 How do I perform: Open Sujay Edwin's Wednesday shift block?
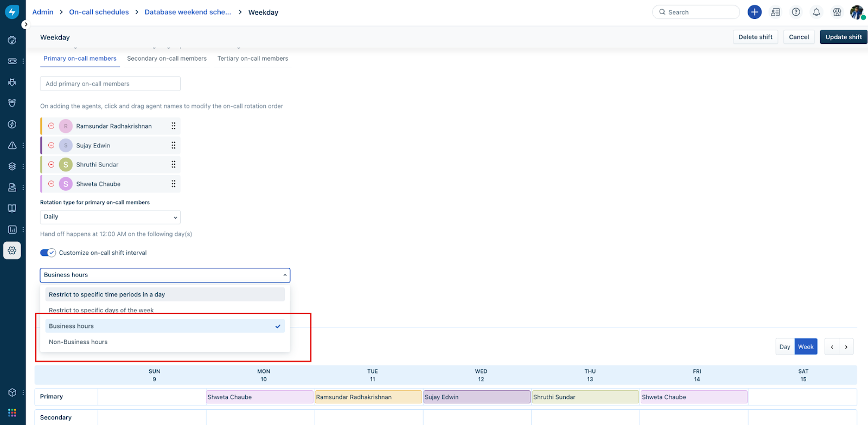click(x=477, y=397)
